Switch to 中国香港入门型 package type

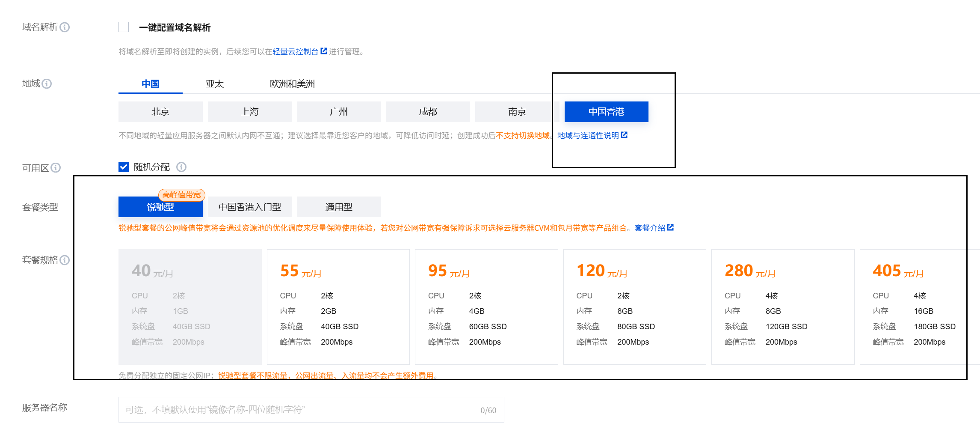pyautogui.click(x=249, y=207)
